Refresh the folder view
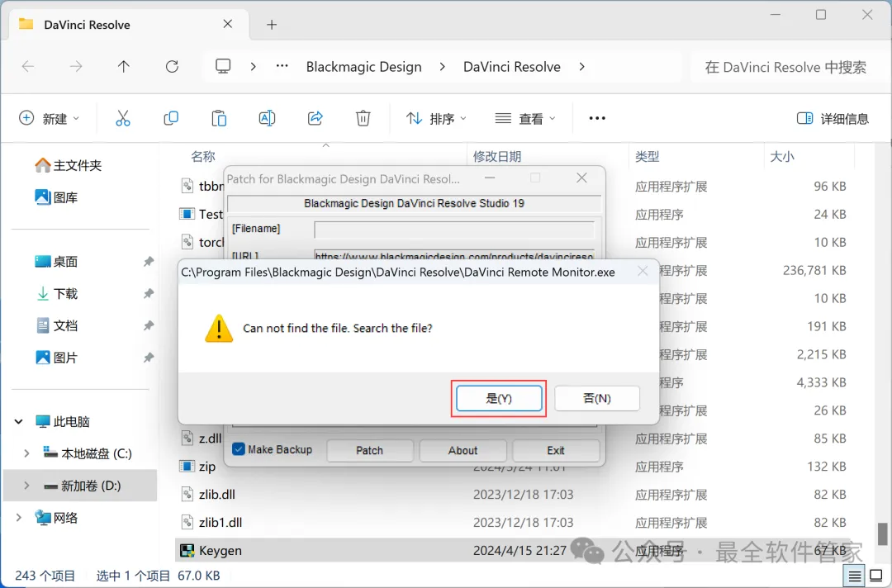892x588 pixels. [172, 67]
